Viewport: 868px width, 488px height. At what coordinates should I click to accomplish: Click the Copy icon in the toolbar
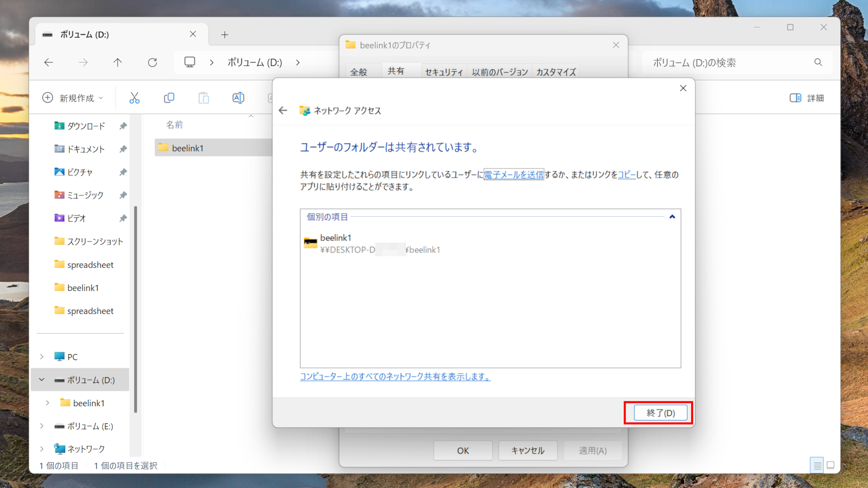point(169,98)
